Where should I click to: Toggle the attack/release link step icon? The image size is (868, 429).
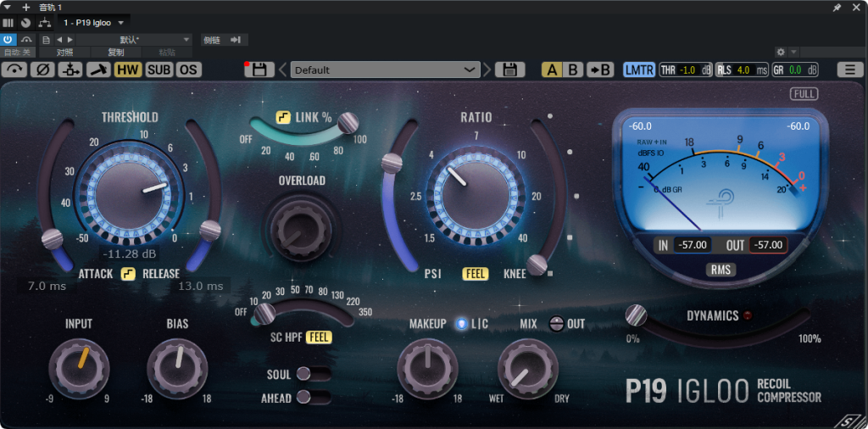point(129,274)
